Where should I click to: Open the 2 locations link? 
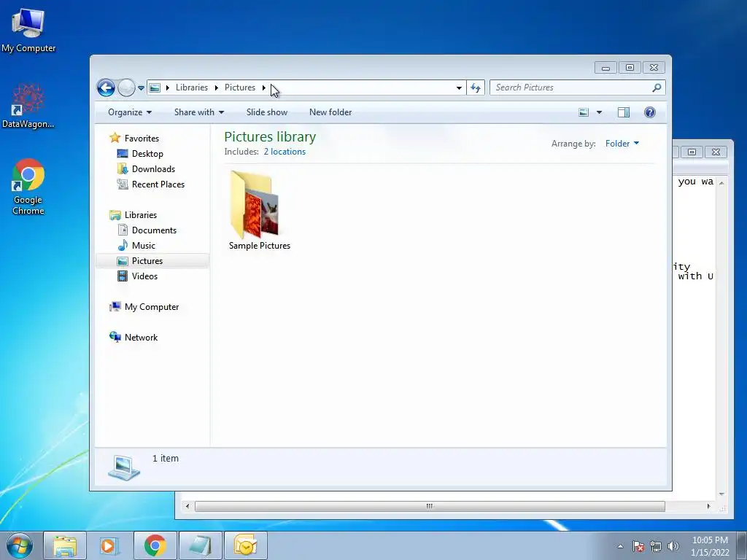[x=285, y=152]
